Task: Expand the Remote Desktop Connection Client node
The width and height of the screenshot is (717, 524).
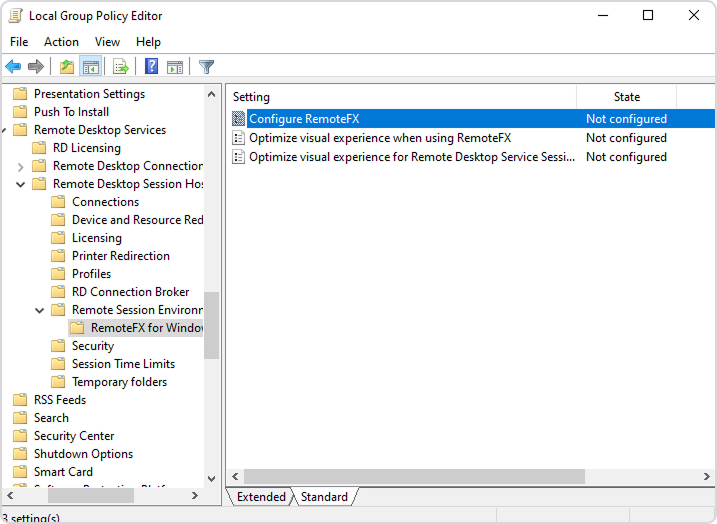Action: pyautogui.click(x=20, y=166)
